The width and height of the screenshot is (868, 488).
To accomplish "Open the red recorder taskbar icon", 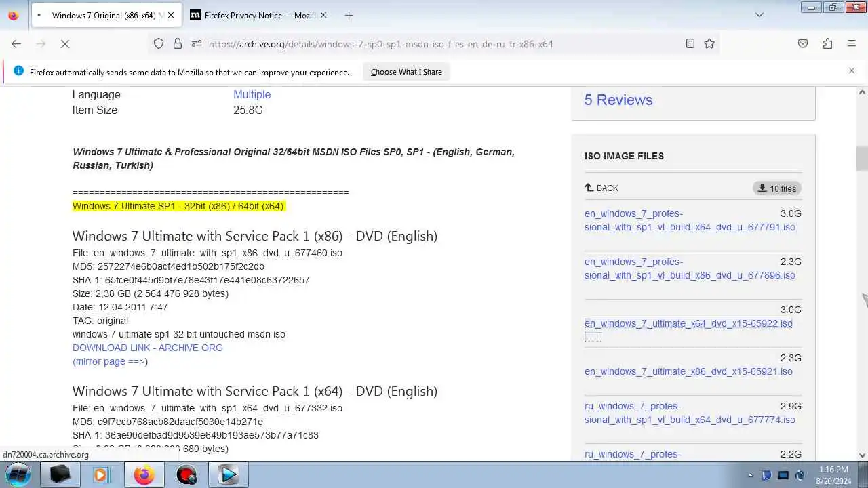I will click(x=186, y=474).
